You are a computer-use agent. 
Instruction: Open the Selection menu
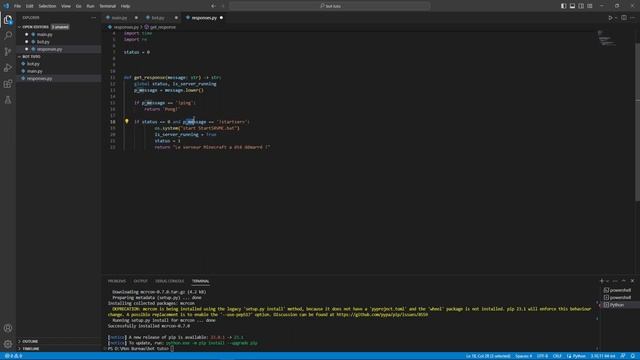click(x=47, y=6)
